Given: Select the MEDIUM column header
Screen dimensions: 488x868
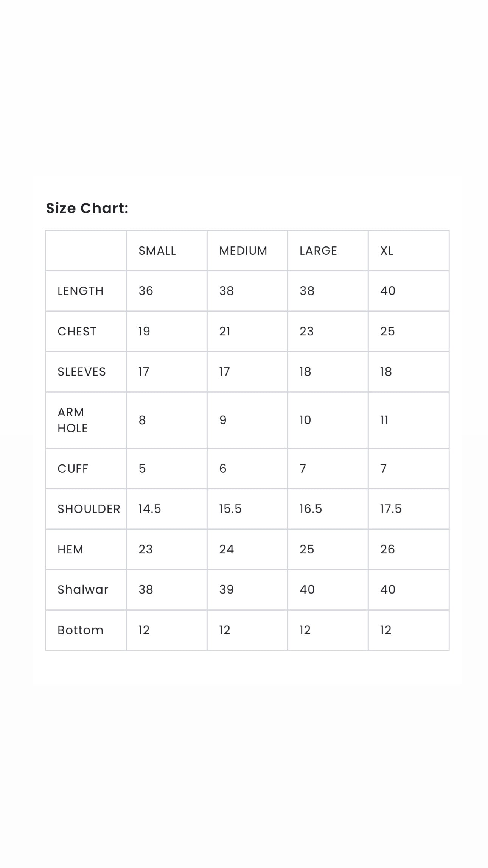Looking at the screenshot, I should [x=243, y=251].
